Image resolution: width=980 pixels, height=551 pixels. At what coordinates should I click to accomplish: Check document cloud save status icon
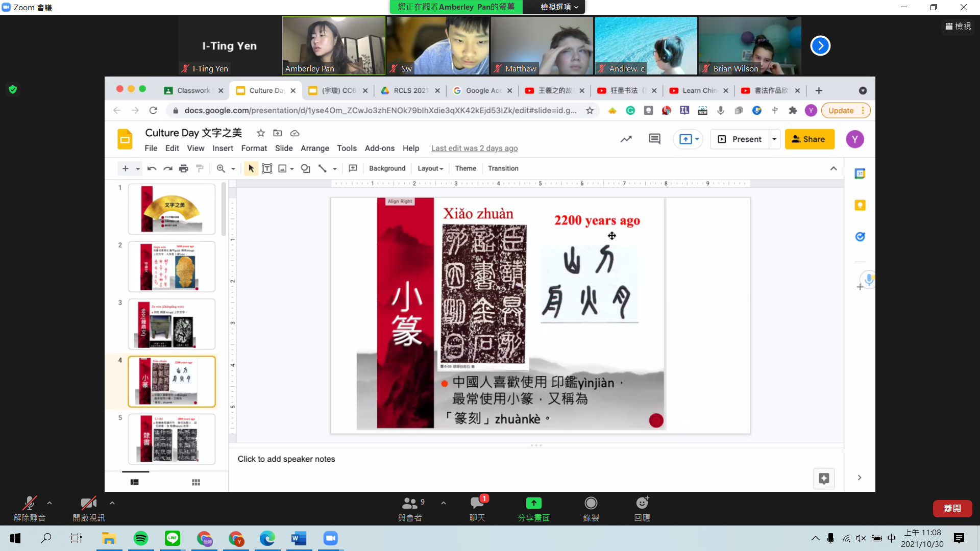(295, 133)
